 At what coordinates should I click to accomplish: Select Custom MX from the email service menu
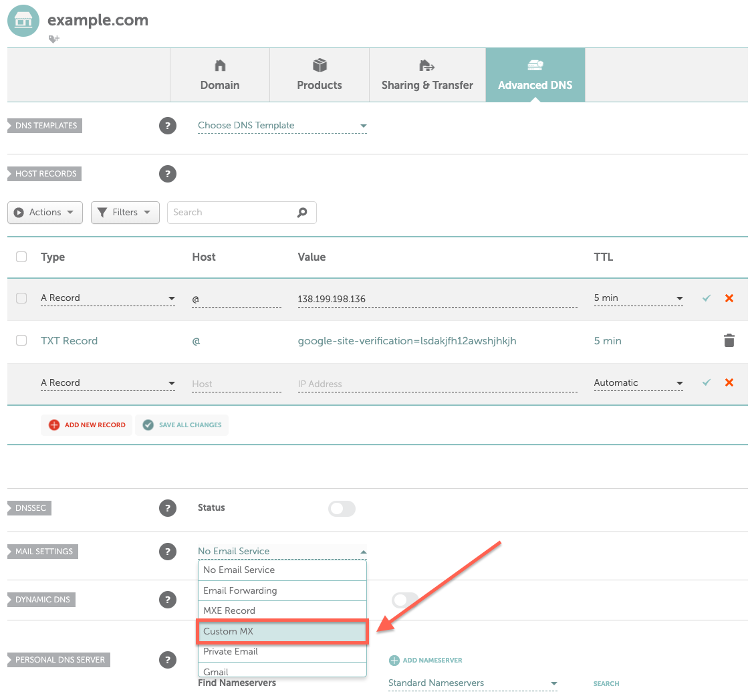pyautogui.click(x=282, y=631)
